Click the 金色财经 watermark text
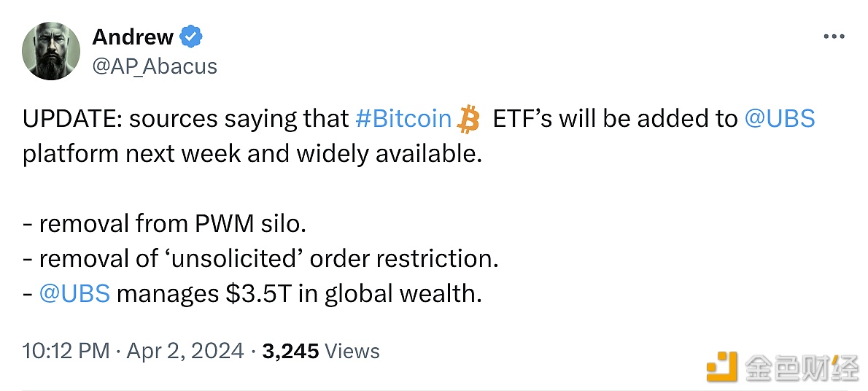The width and height of the screenshot is (868, 391). pyautogui.click(x=802, y=367)
